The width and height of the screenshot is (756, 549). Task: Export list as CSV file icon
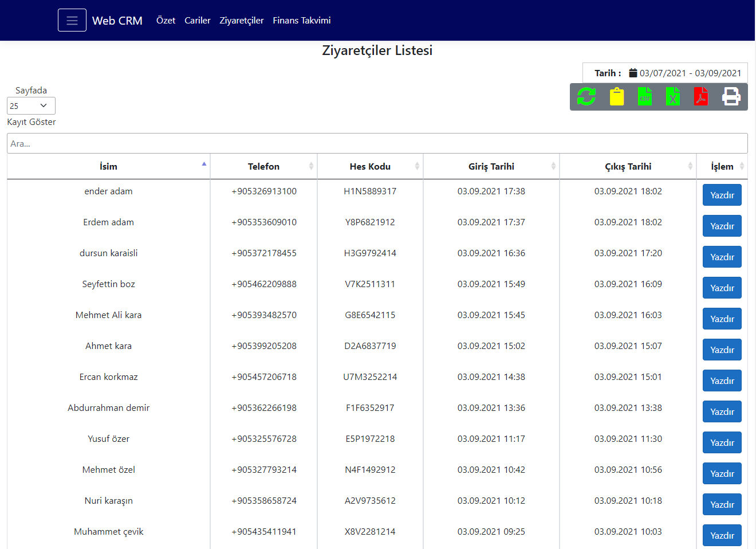pyautogui.click(x=645, y=96)
